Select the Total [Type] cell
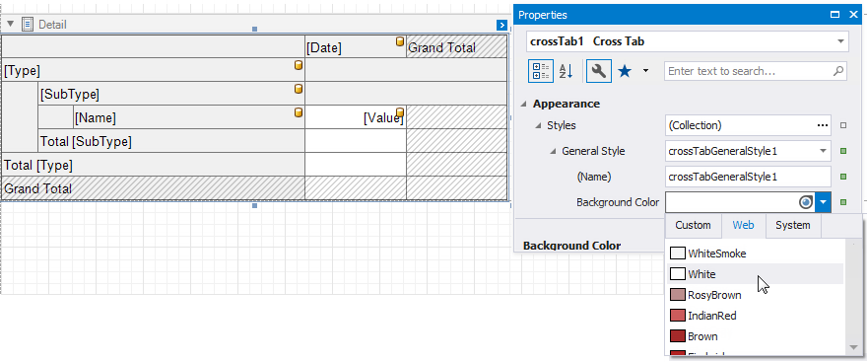The height and width of the screenshot is (362, 868). click(x=154, y=165)
